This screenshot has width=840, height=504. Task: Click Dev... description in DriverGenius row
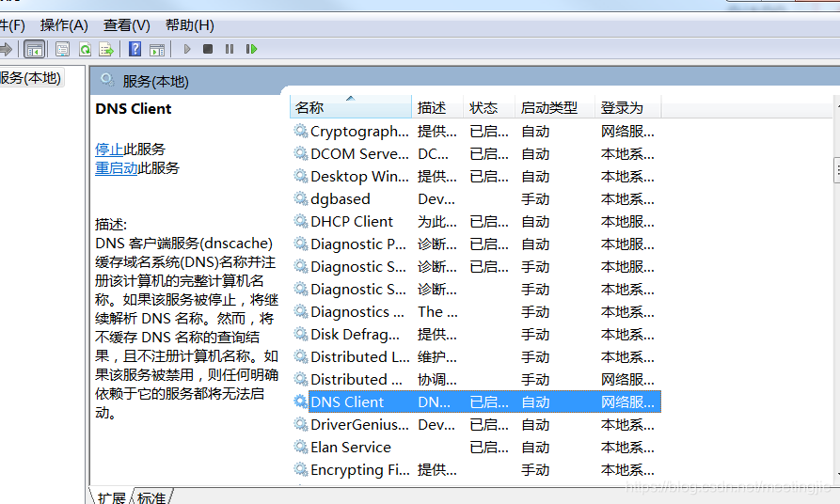[x=436, y=424]
